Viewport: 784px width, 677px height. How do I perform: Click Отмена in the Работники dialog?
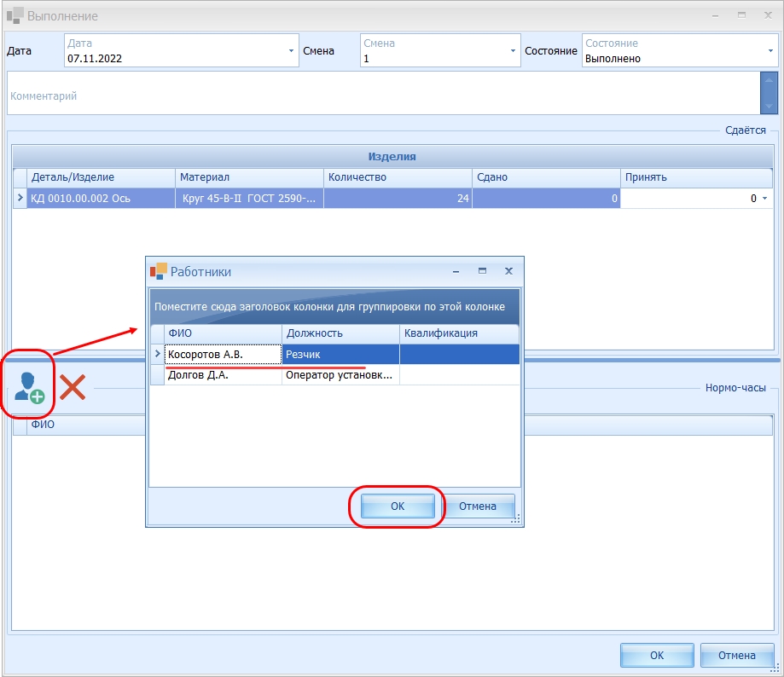pyautogui.click(x=478, y=506)
